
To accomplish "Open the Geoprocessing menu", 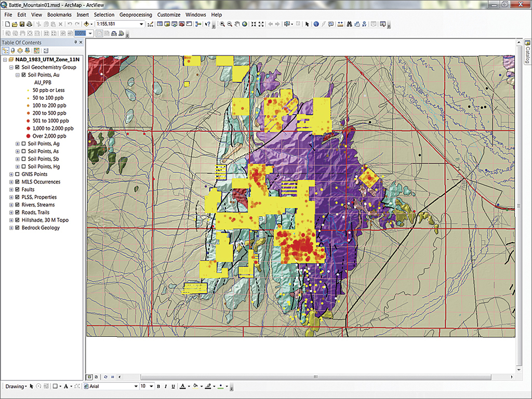I will (135, 15).
